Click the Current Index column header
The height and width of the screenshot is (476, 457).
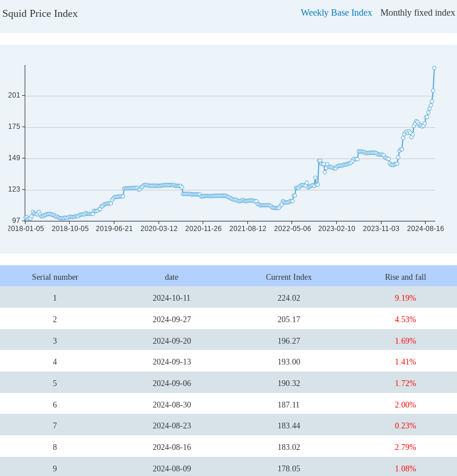tap(289, 277)
